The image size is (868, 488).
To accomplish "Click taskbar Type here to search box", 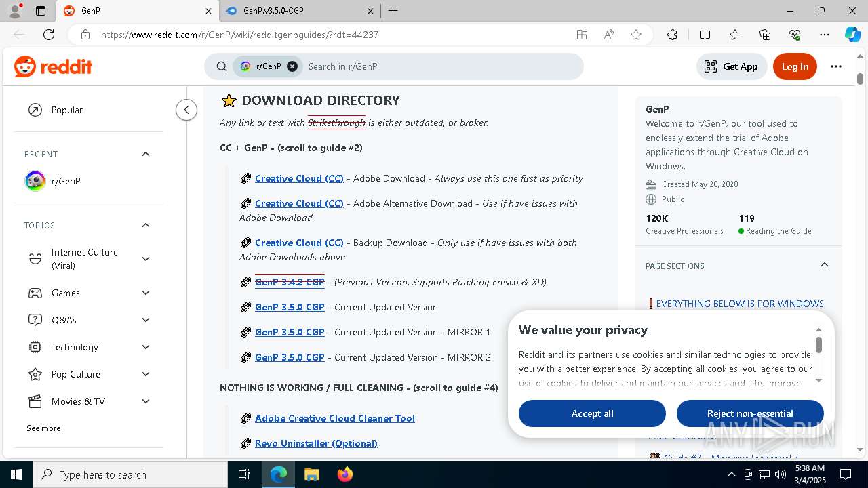I will coord(130,474).
